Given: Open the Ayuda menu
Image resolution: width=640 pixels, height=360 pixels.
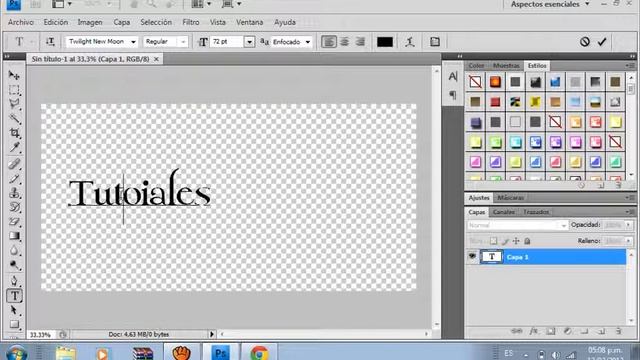Looking at the screenshot, I should pyautogui.click(x=285, y=22).
